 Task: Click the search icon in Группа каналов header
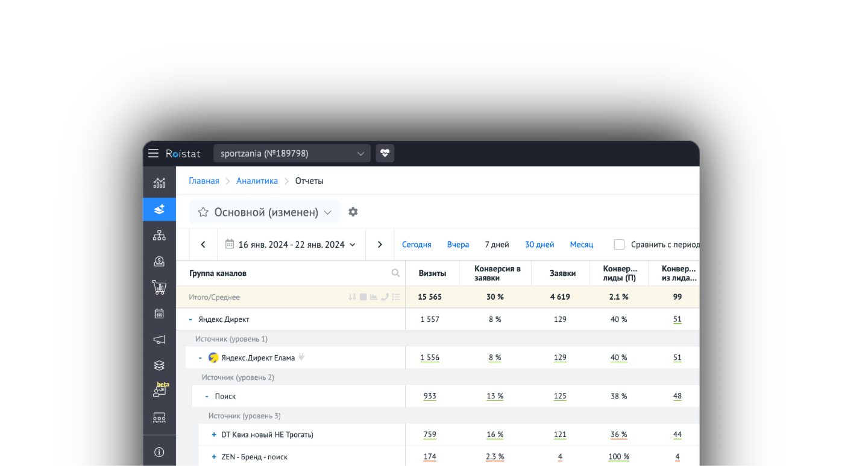(x=395, y=273)
